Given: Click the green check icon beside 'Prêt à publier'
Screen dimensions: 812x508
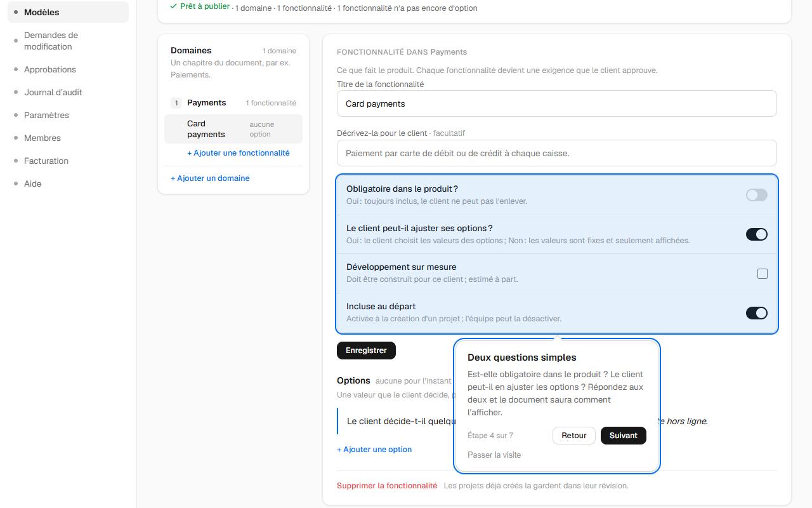Looking at the screenshot, I should tap(174, 6).
